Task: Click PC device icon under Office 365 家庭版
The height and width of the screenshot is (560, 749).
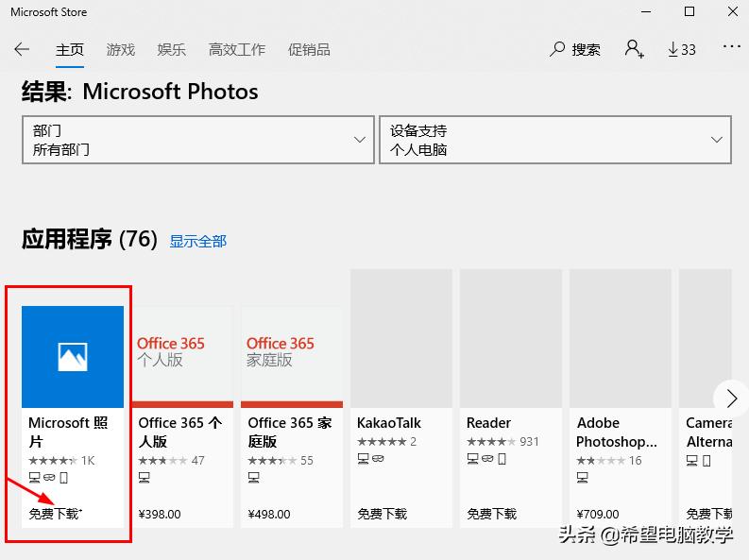Action: (254, 478)
